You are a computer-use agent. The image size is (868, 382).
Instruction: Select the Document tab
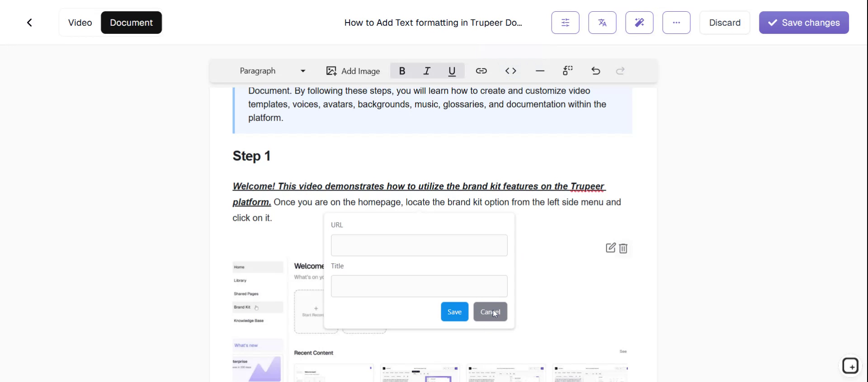[x=131, y=23]
